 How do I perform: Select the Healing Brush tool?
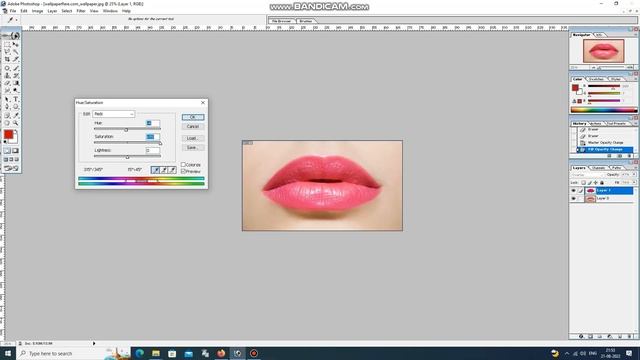point(7,68)
